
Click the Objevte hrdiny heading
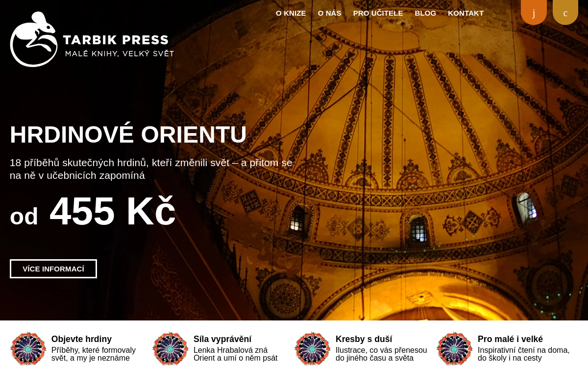coord(81,339)
